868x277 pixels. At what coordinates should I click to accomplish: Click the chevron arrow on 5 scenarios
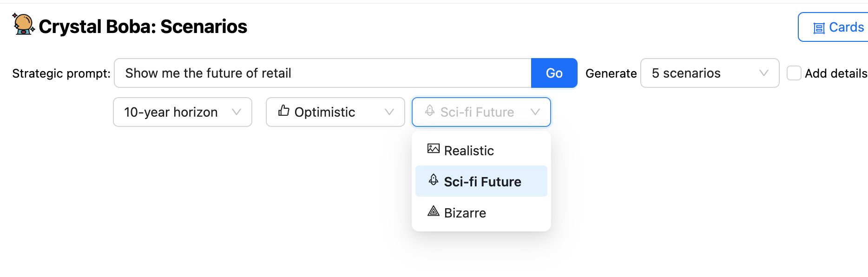tap(763, 73)
